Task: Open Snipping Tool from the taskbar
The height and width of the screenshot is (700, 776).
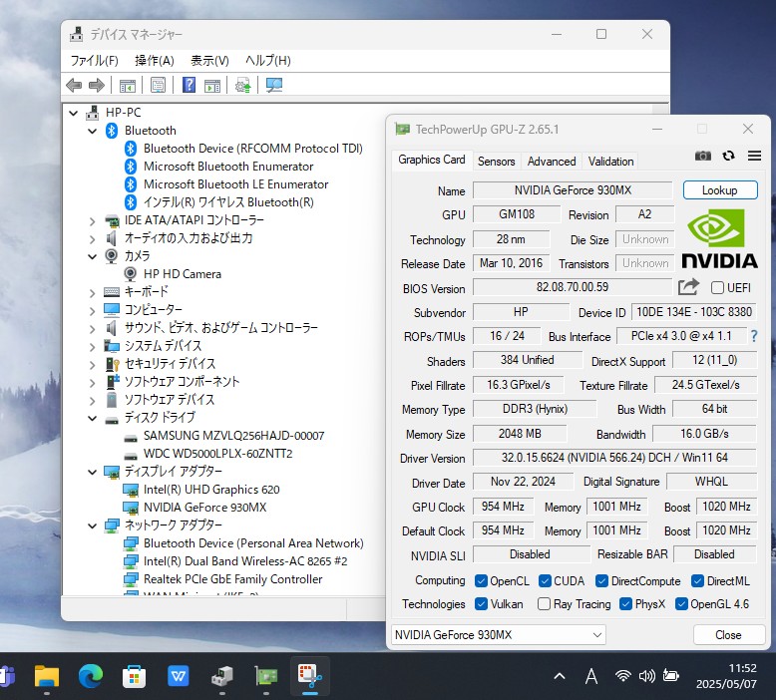Action: point(310,676)
